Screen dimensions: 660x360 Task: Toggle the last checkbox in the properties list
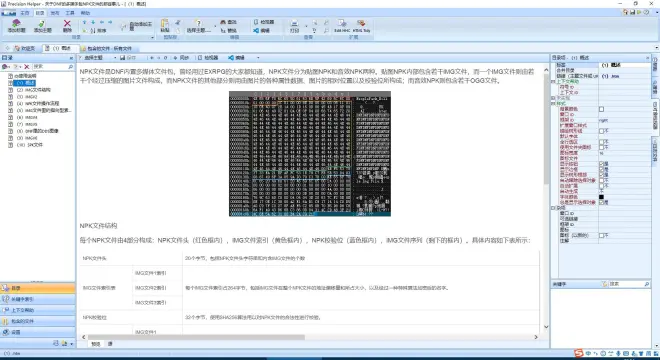point(601,235)
